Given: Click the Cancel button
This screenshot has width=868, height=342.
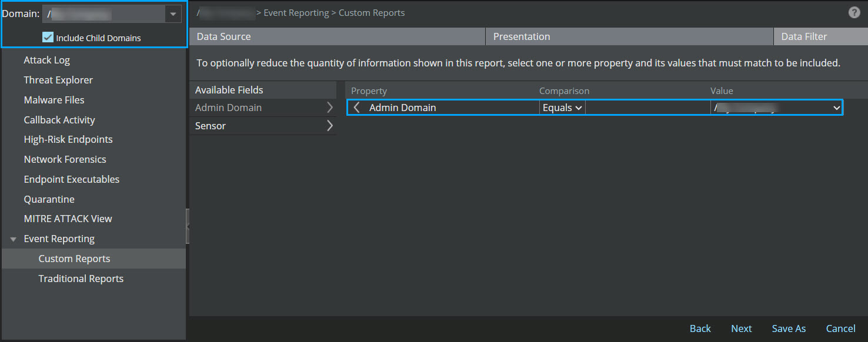Looking at the screenshot, I should point(841,328).
